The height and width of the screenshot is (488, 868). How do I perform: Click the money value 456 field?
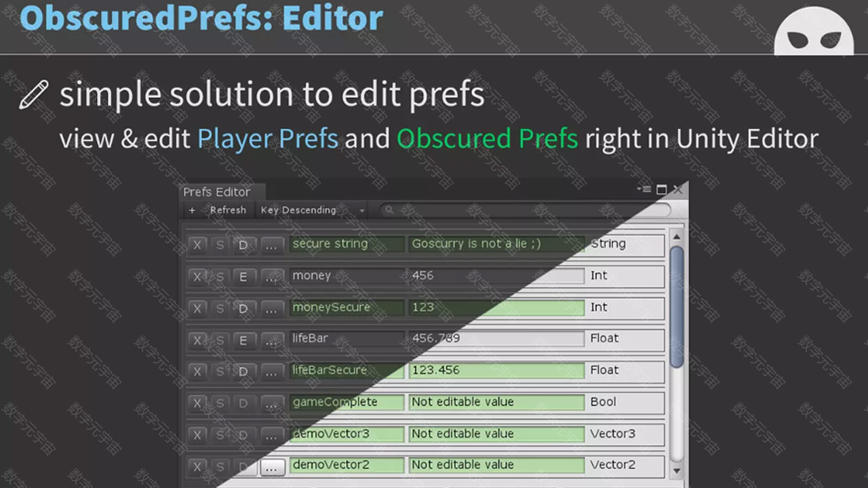(496, 276)
